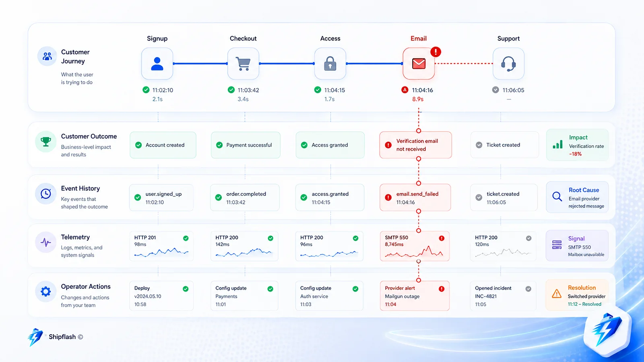Image resolution: width=644 pixels, height=362 pixels.
Task: Click the HTTP 200 120ms gray sparkline
Action: (x=503, y=253)
